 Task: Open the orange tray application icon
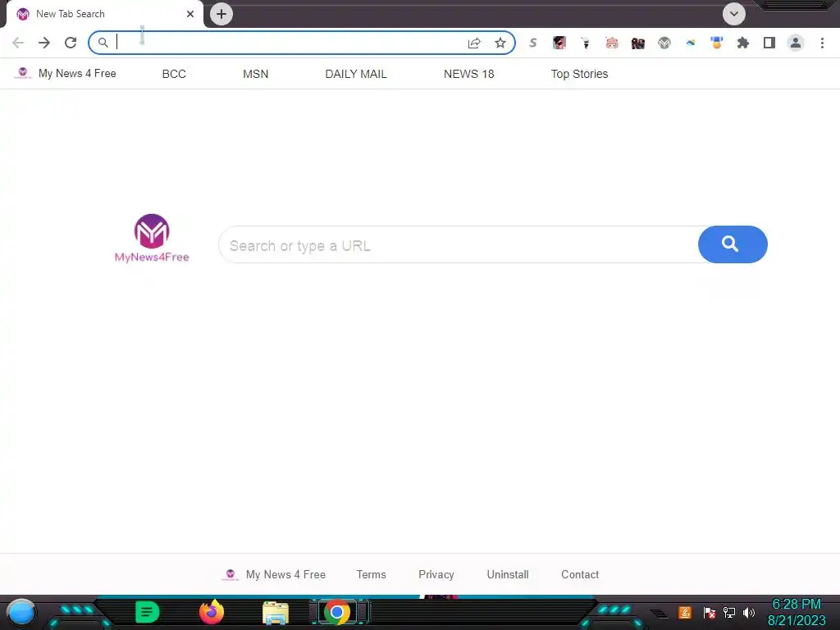click(x=685, y=612)
